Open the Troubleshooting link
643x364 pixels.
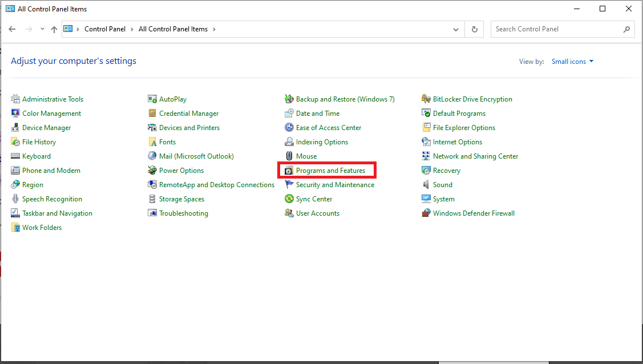pos(184,213)
